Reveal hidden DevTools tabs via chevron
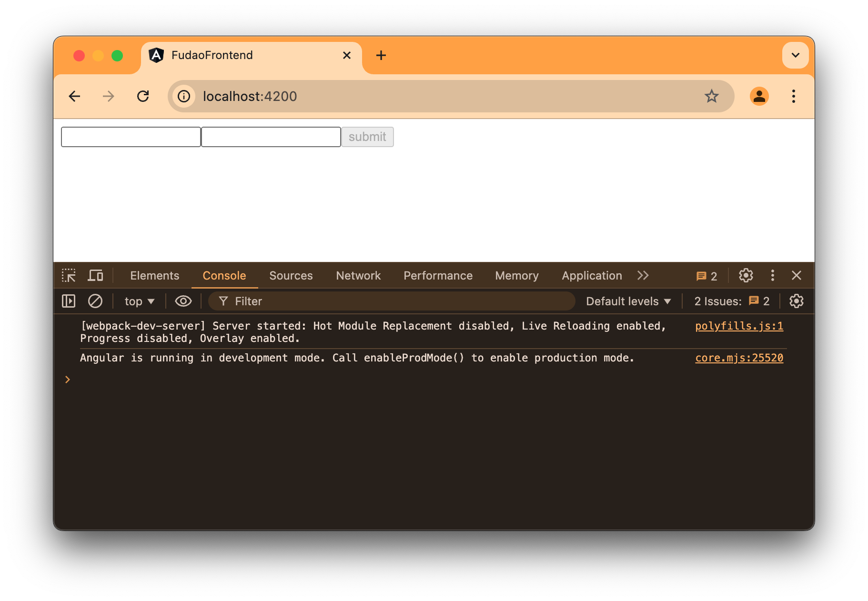868x601 pixels. coord(643,275)
